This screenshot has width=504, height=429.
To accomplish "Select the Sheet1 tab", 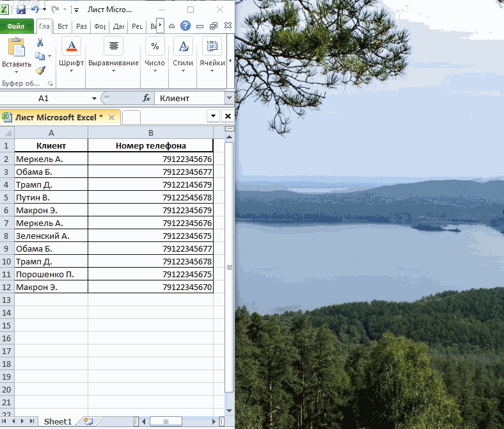I will 58,421.
